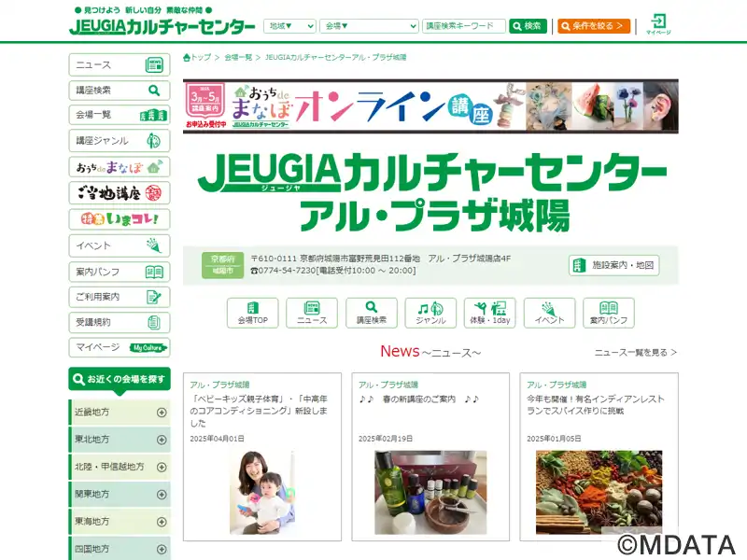This screenshot has height=560, width=747.
Task: Open 会場一覧 in the left sidebar
Action: point(120,115)
